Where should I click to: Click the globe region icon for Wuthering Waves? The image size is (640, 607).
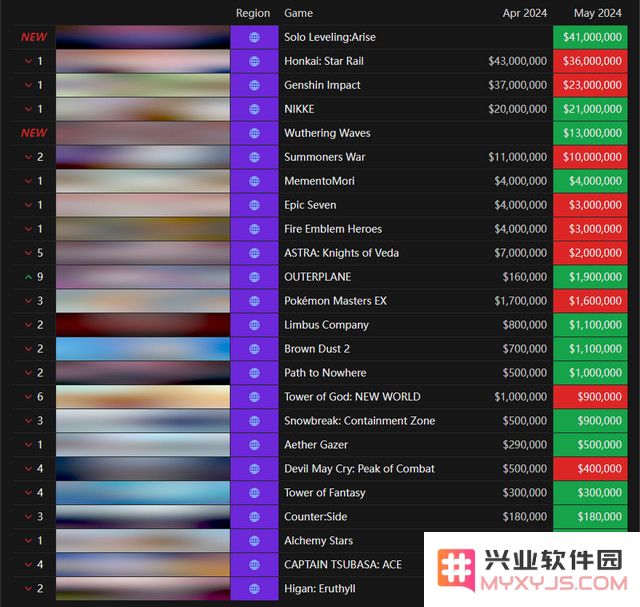[254, 133]
